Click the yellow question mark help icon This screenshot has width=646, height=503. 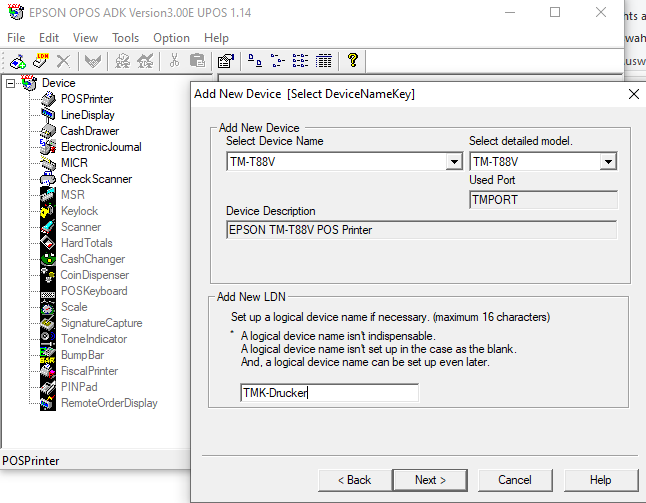tap(353, 61)
